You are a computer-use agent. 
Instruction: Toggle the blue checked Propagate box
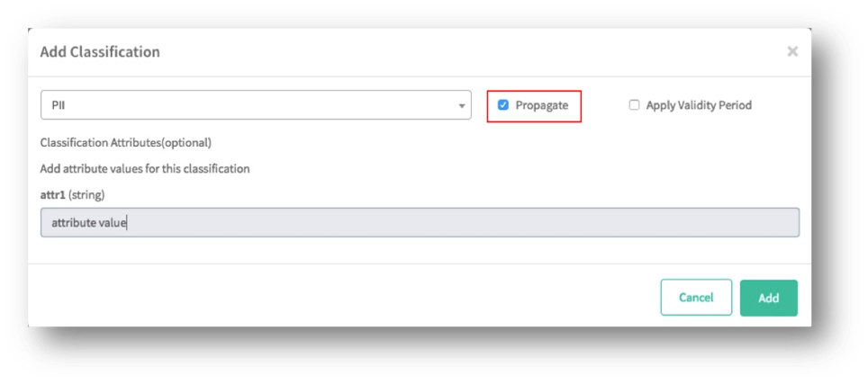[x=502, y=105]
